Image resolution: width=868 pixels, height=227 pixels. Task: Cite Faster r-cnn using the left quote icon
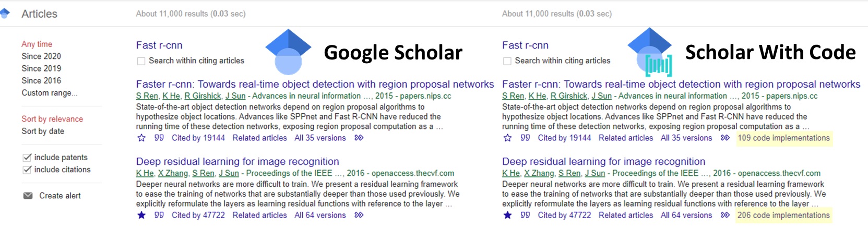[x=159, y=138]
